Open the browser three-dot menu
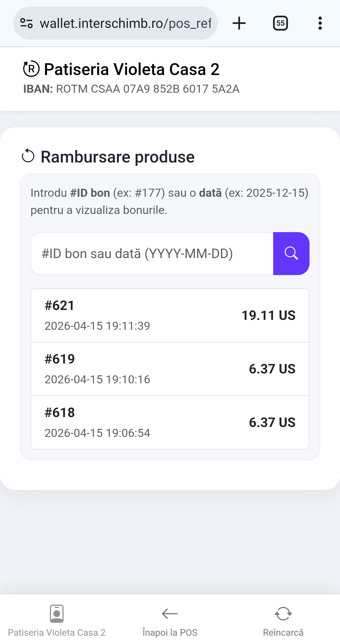The height and width of the screenshot is (644, 340). [320, 23]
